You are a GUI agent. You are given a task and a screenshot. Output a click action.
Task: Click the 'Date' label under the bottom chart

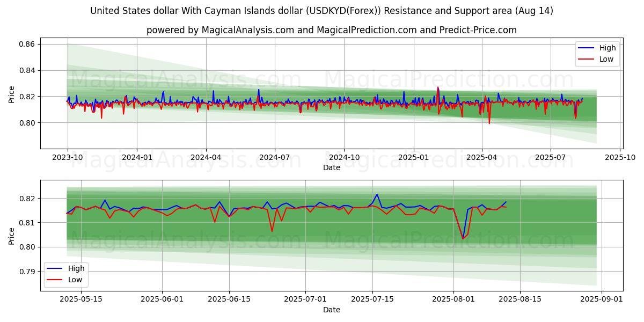coord(332,310)
